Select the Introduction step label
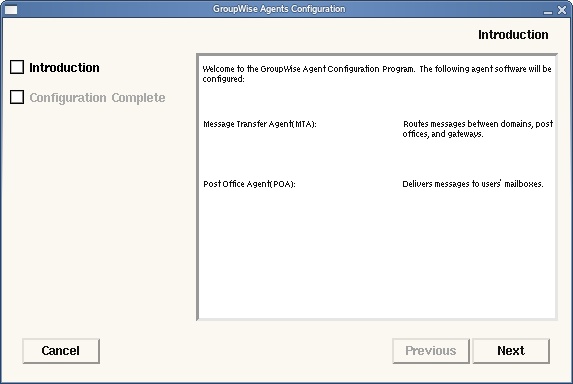 [x=64, y=68]
